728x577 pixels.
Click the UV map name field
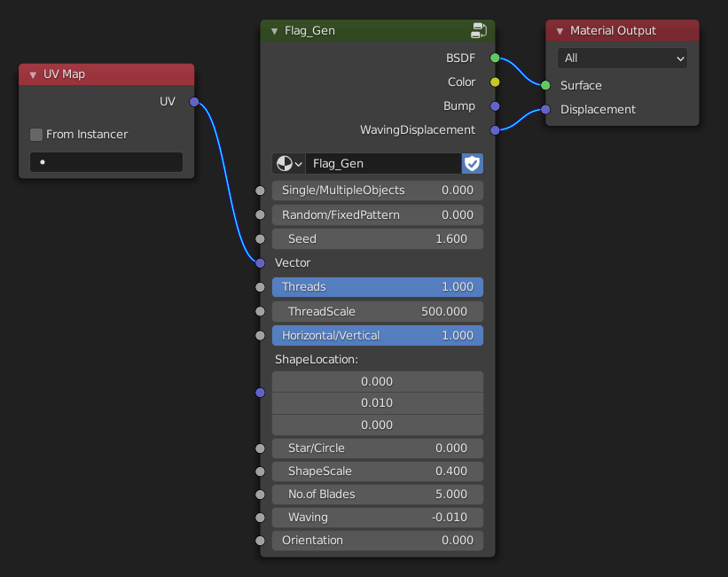[106, 162]
